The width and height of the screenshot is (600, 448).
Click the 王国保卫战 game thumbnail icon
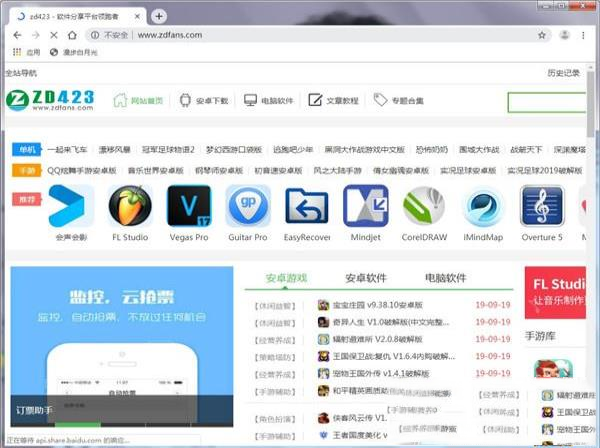click(x=323, y=356)
